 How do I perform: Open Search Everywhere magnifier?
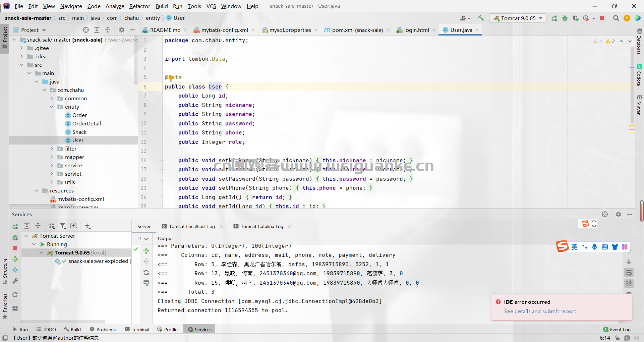[616, 18]
